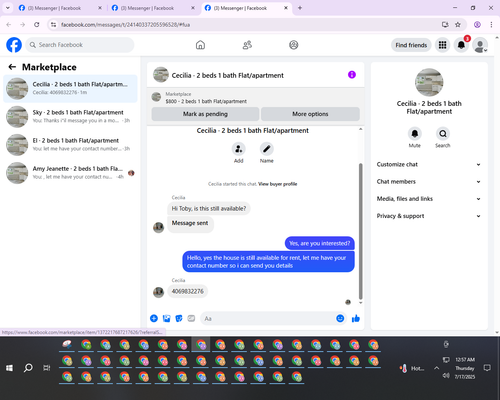Click the Name pencil icon
This screenshot has height=400, width=500.
pyautogui.click(x=267, y=149)
